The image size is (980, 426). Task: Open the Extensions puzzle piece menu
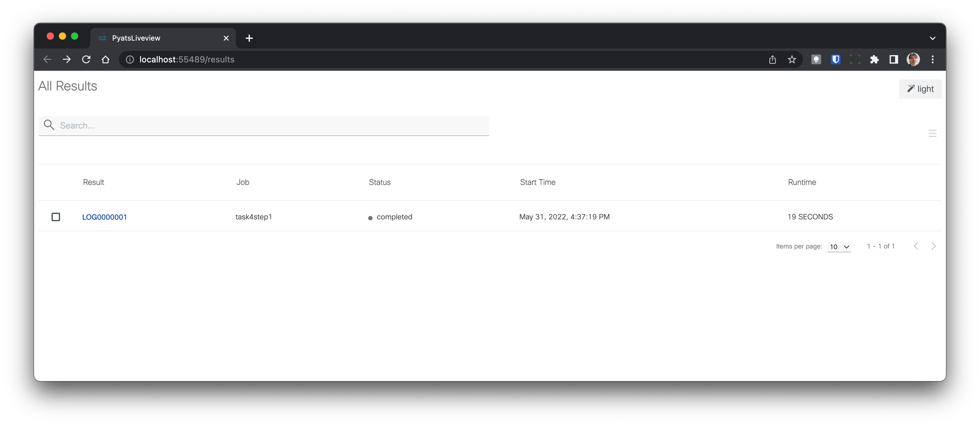click(874, 59)
